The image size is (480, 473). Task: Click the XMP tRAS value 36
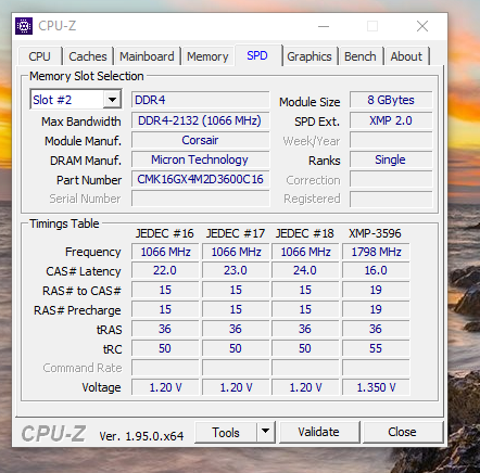[x=376, y=329]
